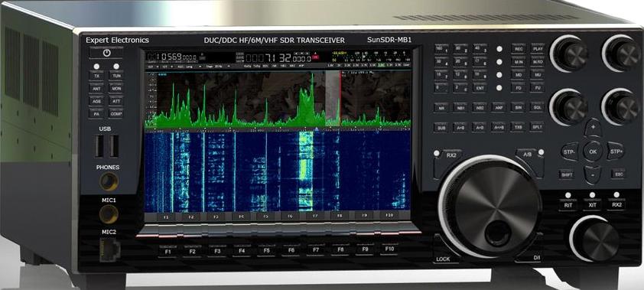Click the MU button
The height and width of the screenshot is (290, 644).
pyautogui.click(x=537, y=75)
